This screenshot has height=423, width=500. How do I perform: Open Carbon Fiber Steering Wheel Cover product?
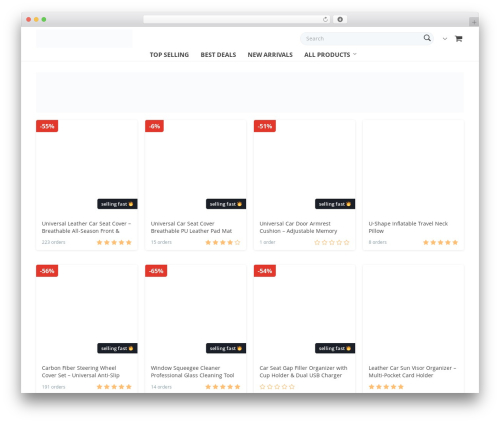80,372
